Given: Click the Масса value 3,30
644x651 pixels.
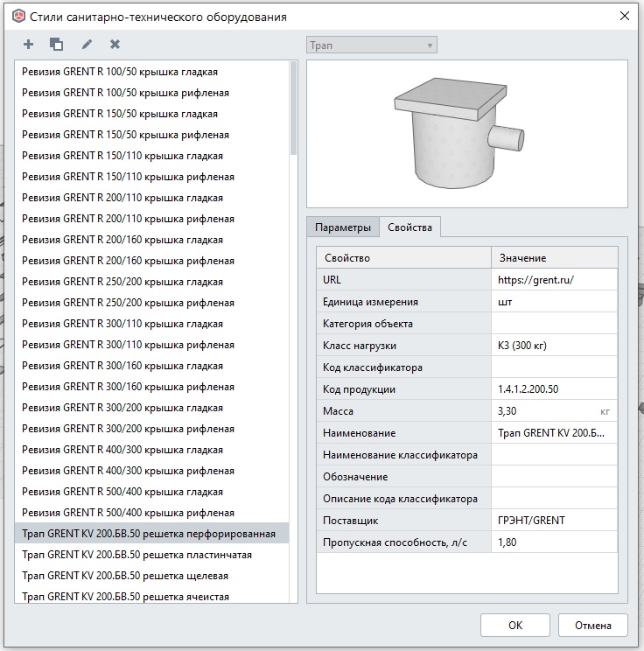Looking at the screenshot, I should coord(555,411).
